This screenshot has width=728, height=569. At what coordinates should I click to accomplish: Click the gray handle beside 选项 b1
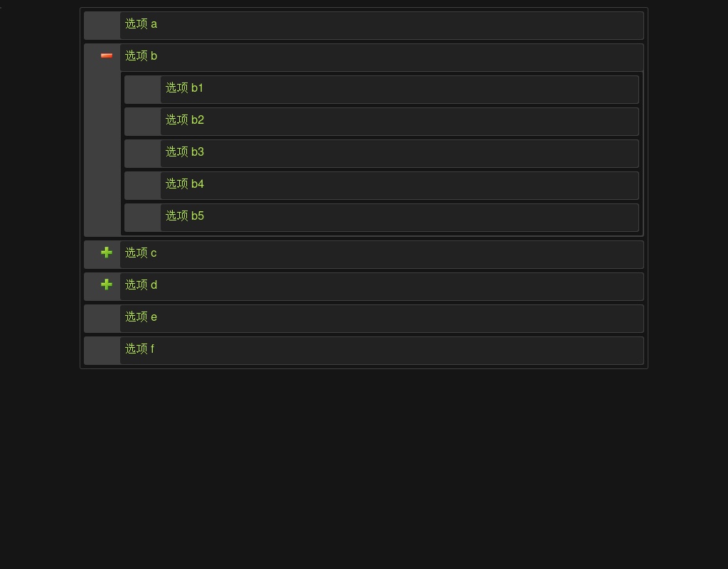click(142, 90)
